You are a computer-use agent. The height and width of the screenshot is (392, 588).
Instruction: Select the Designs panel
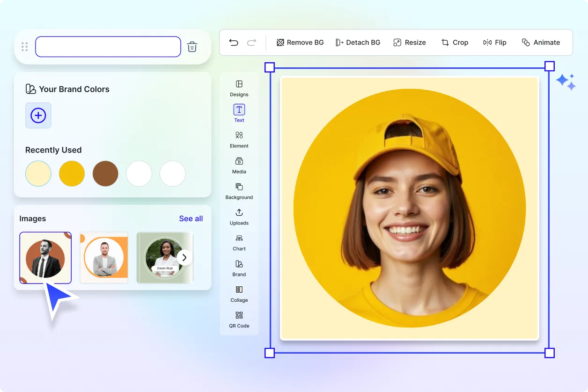point(239,88)
